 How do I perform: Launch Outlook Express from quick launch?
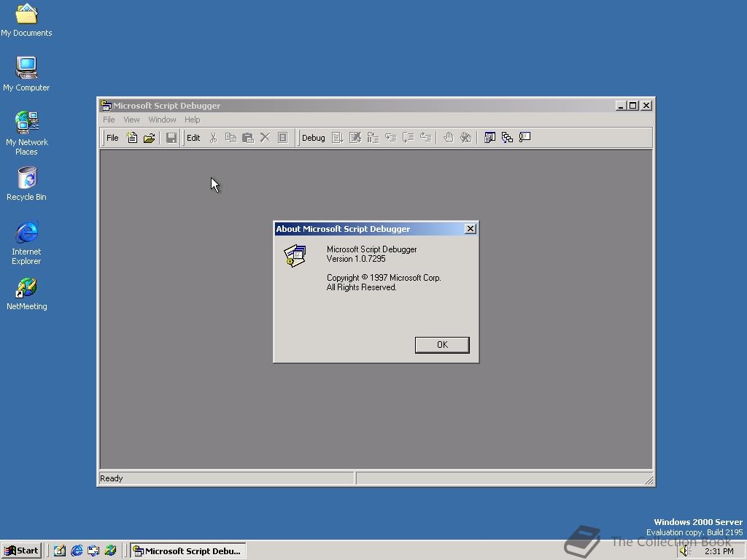click(x=93, y=551)
